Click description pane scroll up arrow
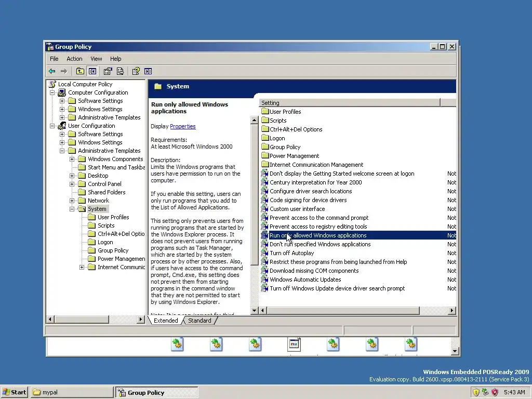This screenshot has height=399, width=532. click(254, 120)
